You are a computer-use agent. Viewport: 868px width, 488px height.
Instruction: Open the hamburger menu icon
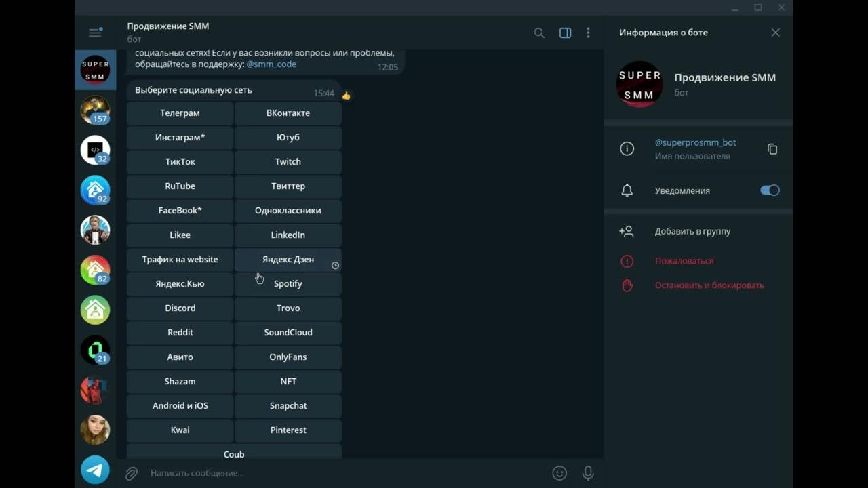click(x=95, y=33)
